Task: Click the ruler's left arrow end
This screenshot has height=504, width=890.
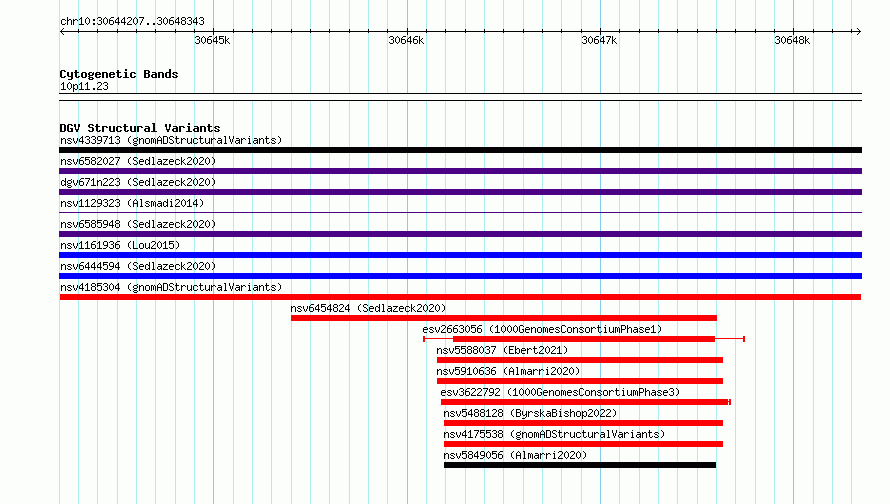Action: pos(62,31)
